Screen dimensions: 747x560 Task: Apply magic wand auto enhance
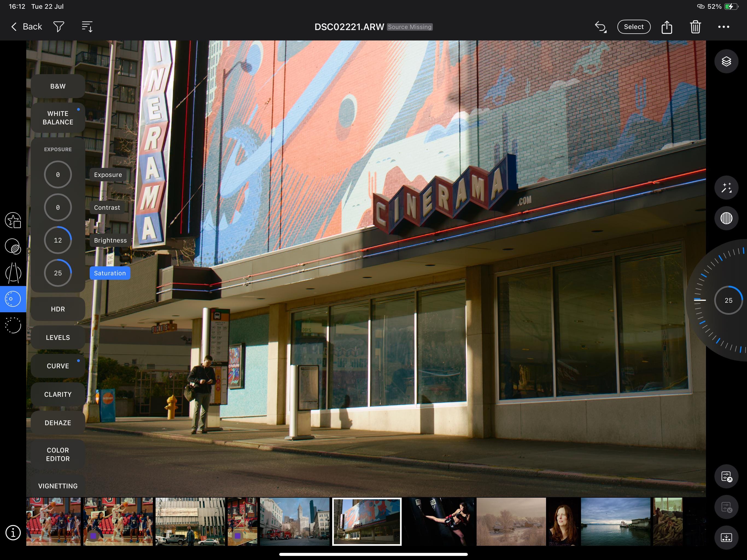(726, 188)
